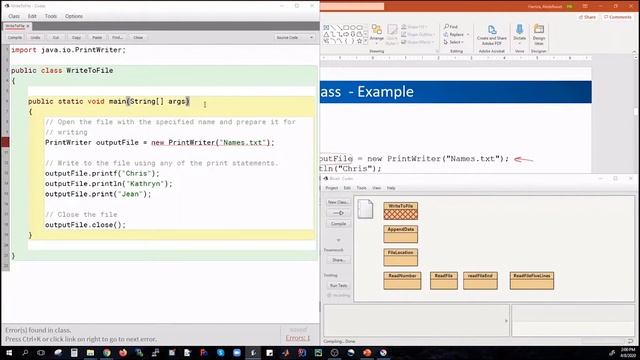The width and height of the screenshot is (640, 360).
Task: Click the Cut toolbar button
Action: pyautogui.click(x=56, y=38)
